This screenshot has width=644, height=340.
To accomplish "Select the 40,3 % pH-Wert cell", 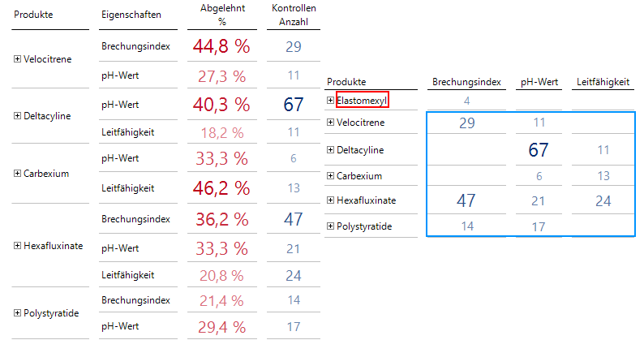I will (221, 104).
